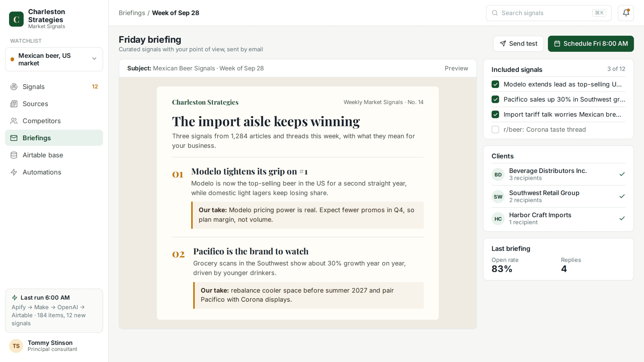Click headline 'The import aisle keeps winning'
Screen dimensions: 644x362
pyautogui.click(x=266, y=121)
